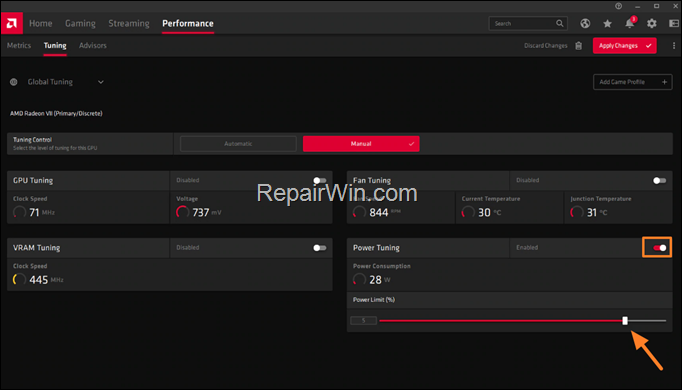Image resolution: width=682 pixels, height=390 pixels.
Task: Click the Power Limit slider track
Action: click(x=522, y=321)
